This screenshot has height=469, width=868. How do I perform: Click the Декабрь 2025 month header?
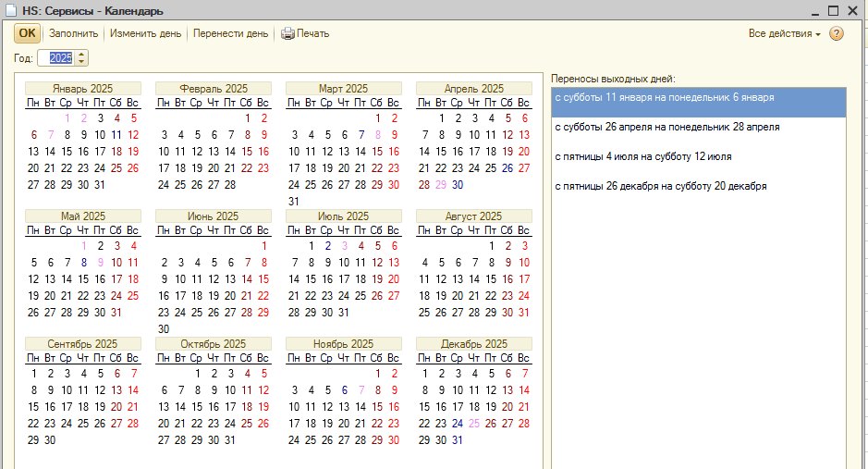click(x=474, y=344)
